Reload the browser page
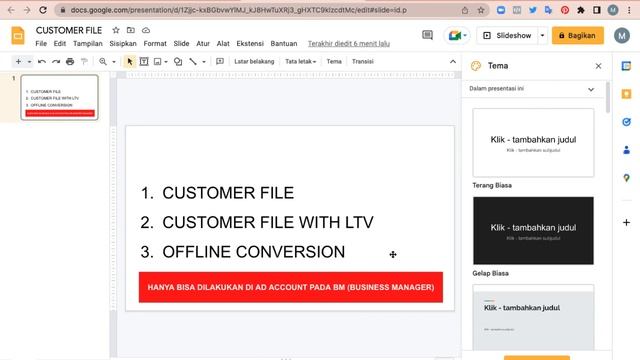Screen dimensions: 640x360 pyautogui.click(x=43, y=10)
